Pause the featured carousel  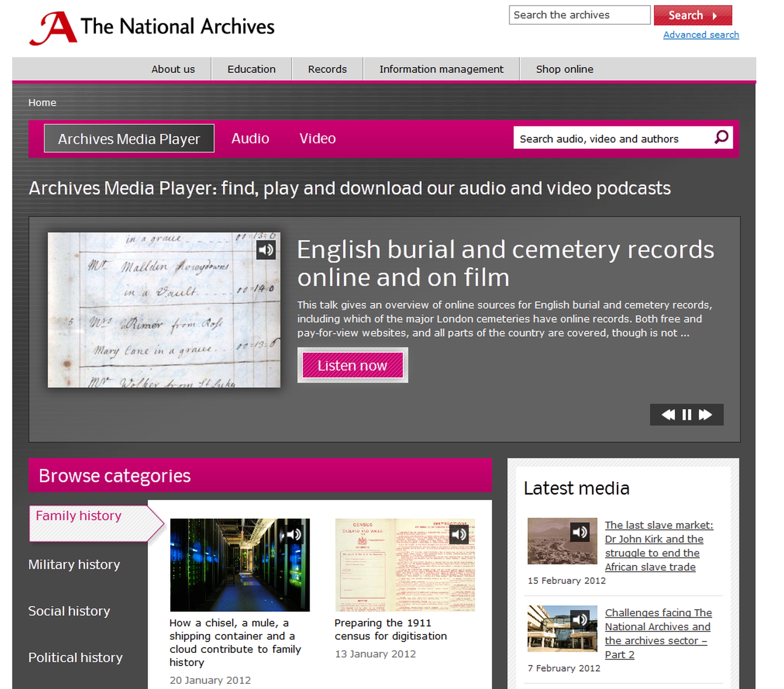pos(687,415)
